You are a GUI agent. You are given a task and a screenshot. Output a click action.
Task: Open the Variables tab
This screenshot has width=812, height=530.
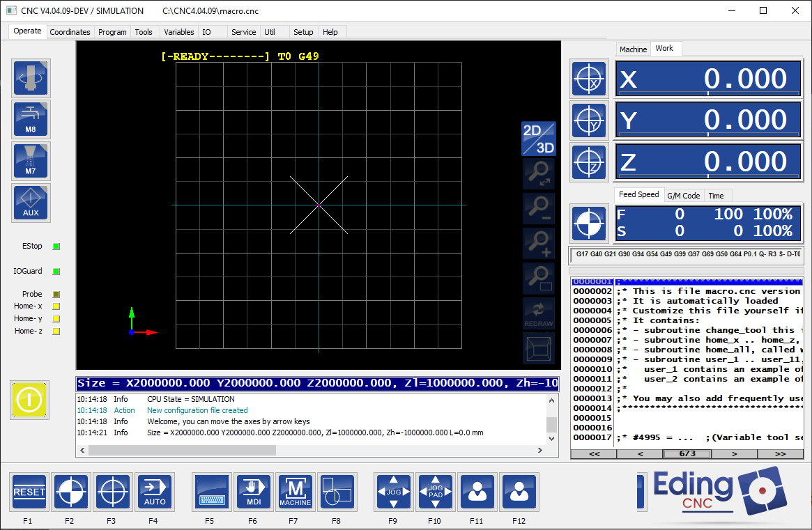(x=178, y=32)
